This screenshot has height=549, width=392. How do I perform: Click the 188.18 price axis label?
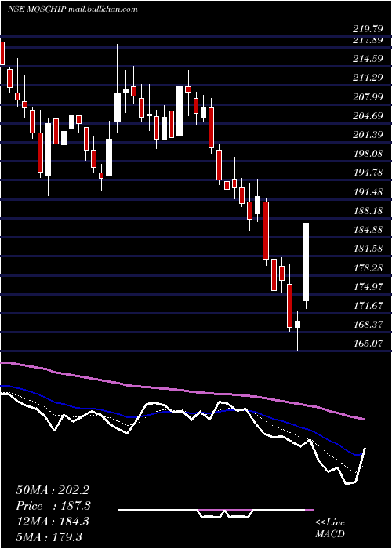pos(368,210)
